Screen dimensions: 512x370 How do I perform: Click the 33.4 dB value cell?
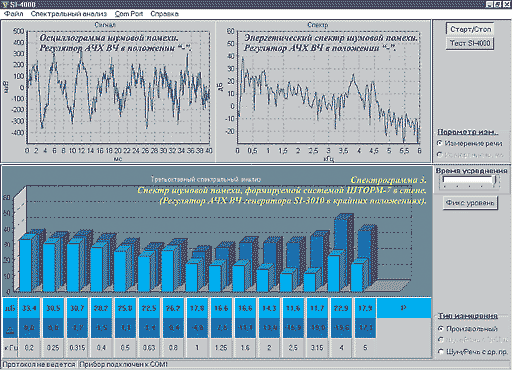29,308
